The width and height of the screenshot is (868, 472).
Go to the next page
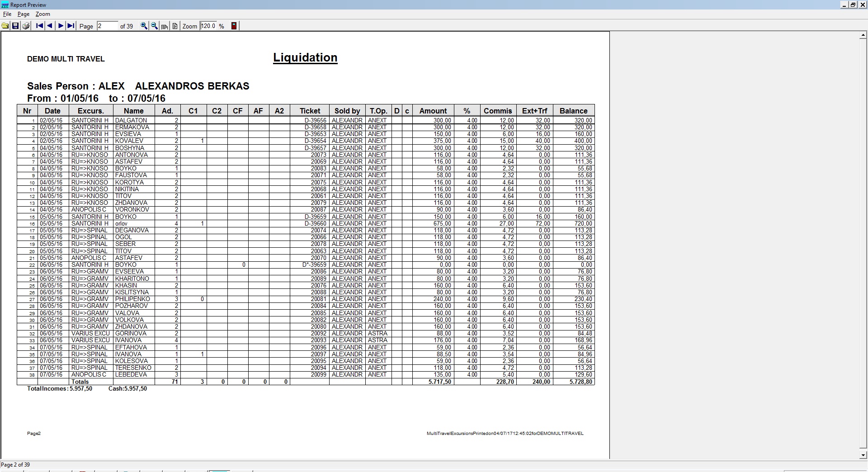(x=60, y=26)
